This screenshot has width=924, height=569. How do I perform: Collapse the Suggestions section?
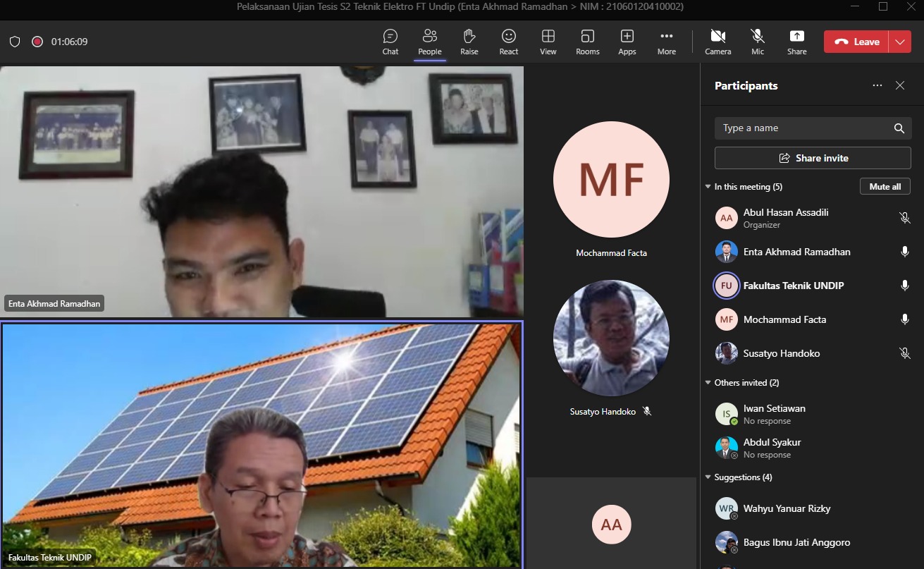[x=708, y=477]
